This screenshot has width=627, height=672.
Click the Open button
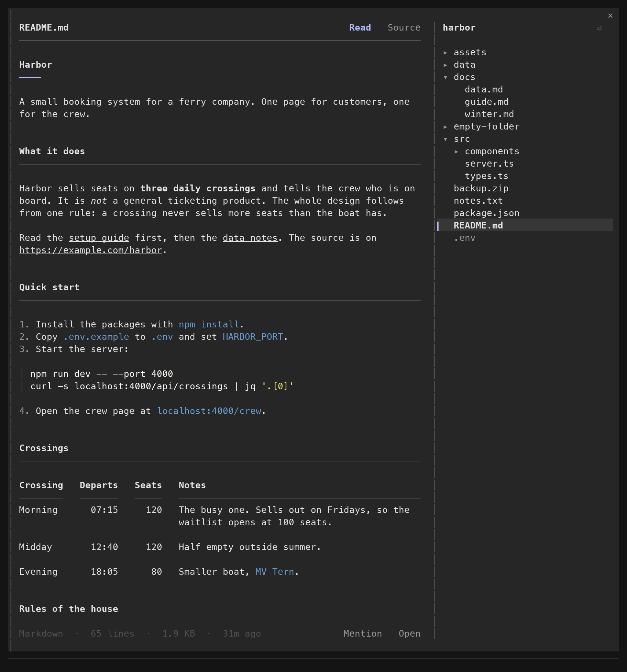coord(409,634)
